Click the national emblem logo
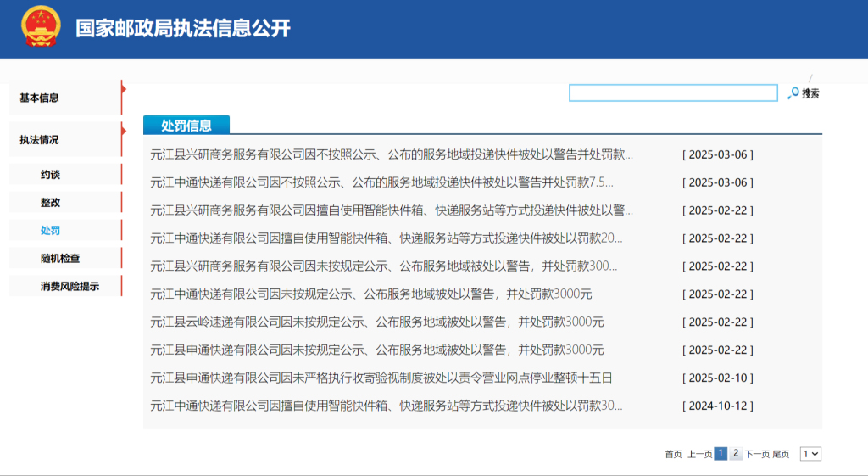 tap(41, 28)
